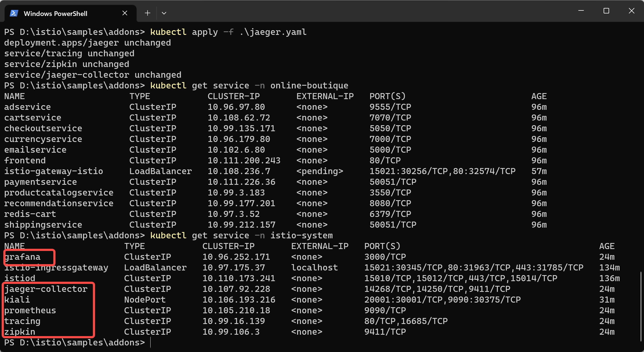
Task: Click port value '3000/TCP'
Action: tap(385, 257)
